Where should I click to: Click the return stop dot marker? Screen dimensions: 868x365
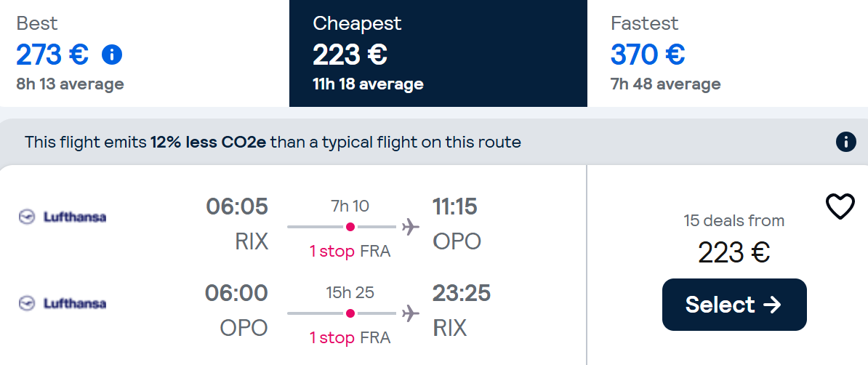(x=350, y=313)
